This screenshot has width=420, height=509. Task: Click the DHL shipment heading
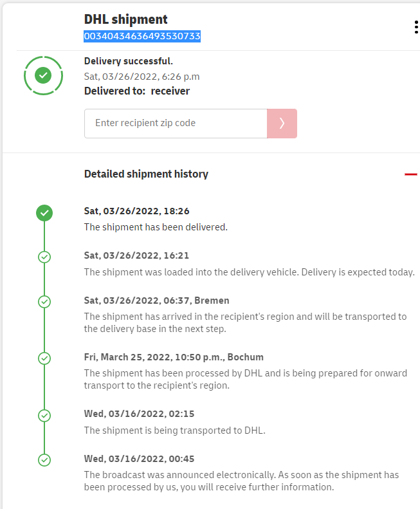pyautogui.click(x=126, y=19)
